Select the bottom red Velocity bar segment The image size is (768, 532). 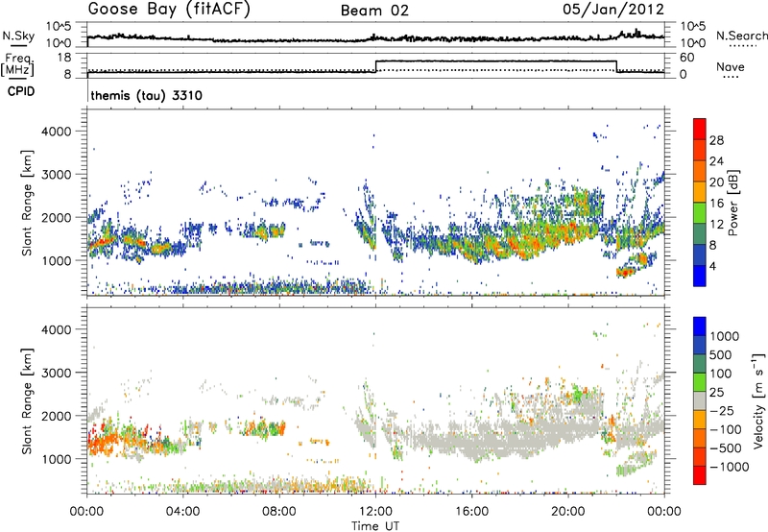click(x=700, y=475)
